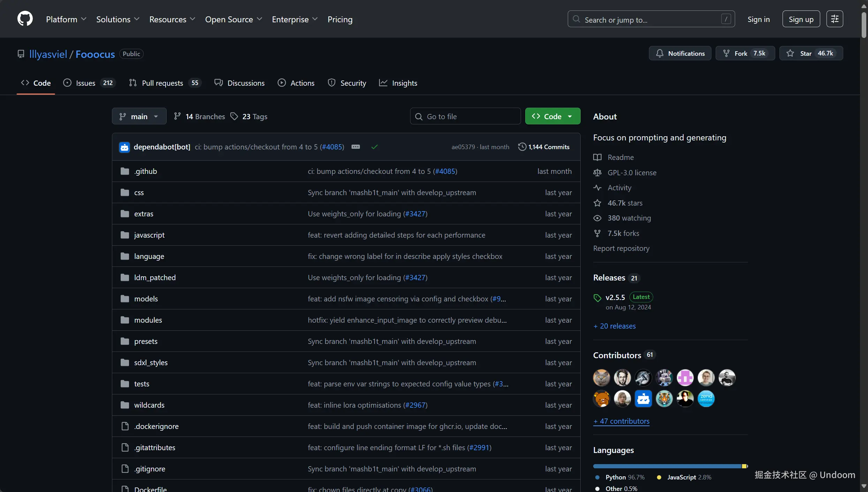Click the GitHub Octocat logo
The height and width of the screenshot is (492, 868).
click(x=25, y=19)
